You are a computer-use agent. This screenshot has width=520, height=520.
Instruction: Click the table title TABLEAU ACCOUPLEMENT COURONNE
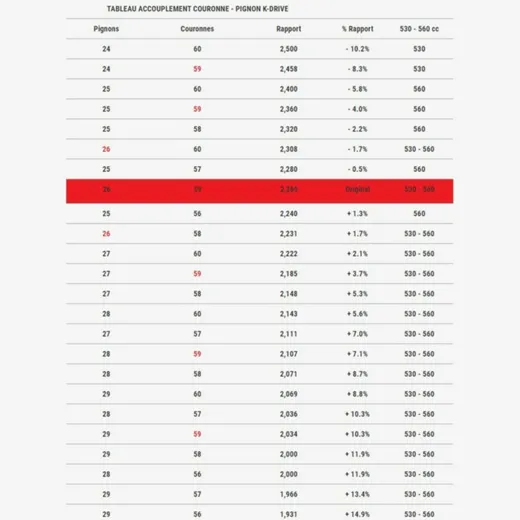pos(197,9)
